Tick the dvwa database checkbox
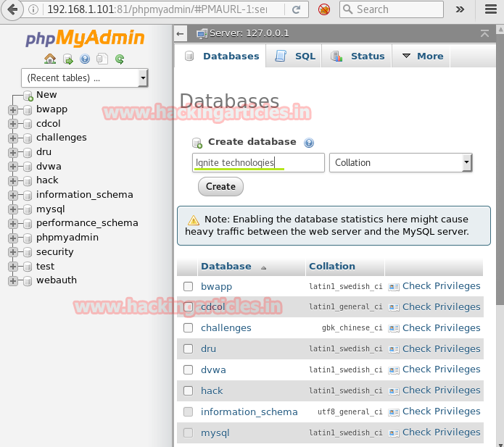The width and height of the screenshot is (504, 447). pyautogui.click(x=188, y=370)
